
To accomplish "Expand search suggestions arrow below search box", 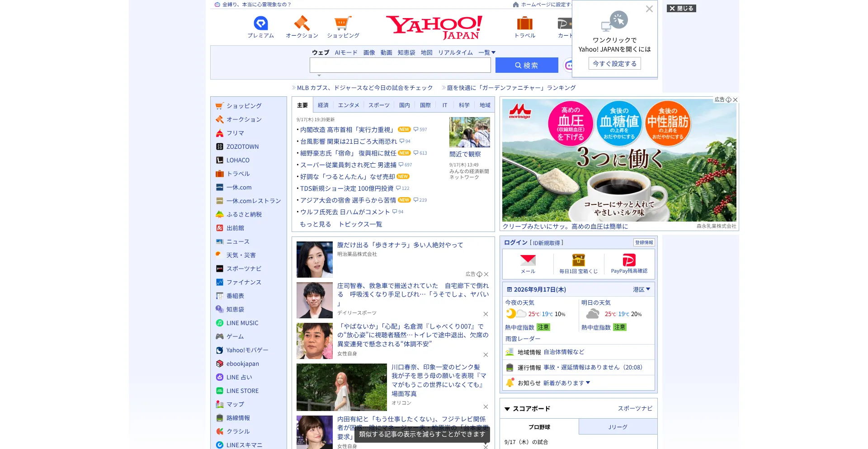I will [x=319, y=76].
